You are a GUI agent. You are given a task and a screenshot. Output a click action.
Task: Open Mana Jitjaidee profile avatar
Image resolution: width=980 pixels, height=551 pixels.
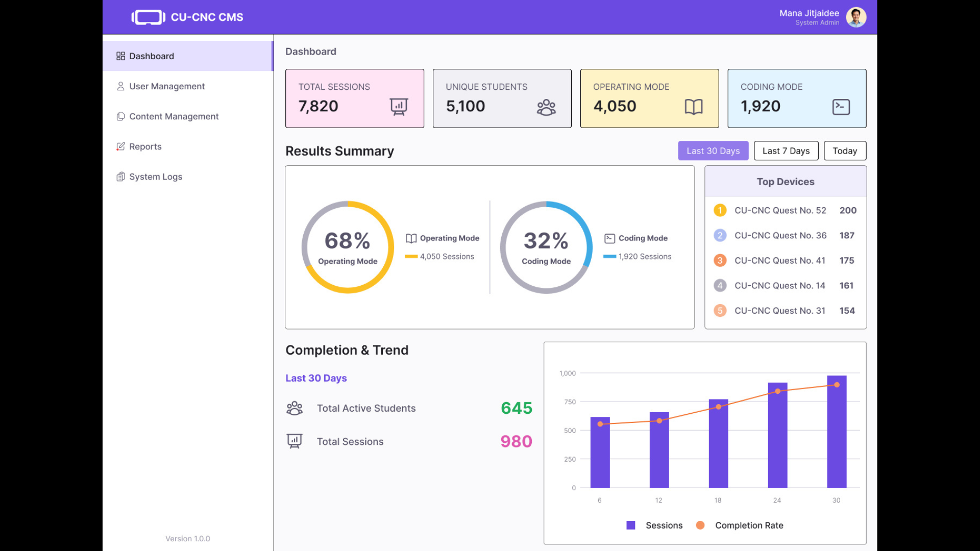click(x=855, y=17)
